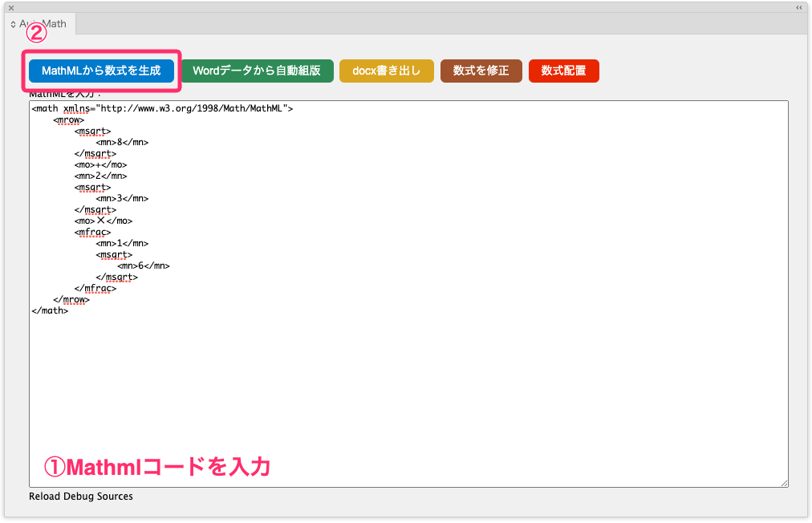Click the docx書き出し export button
The image size is (812, 523).
[386, 71]
